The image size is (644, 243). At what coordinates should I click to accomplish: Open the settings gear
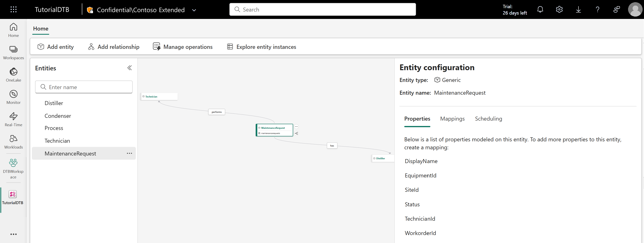[559, 10]
